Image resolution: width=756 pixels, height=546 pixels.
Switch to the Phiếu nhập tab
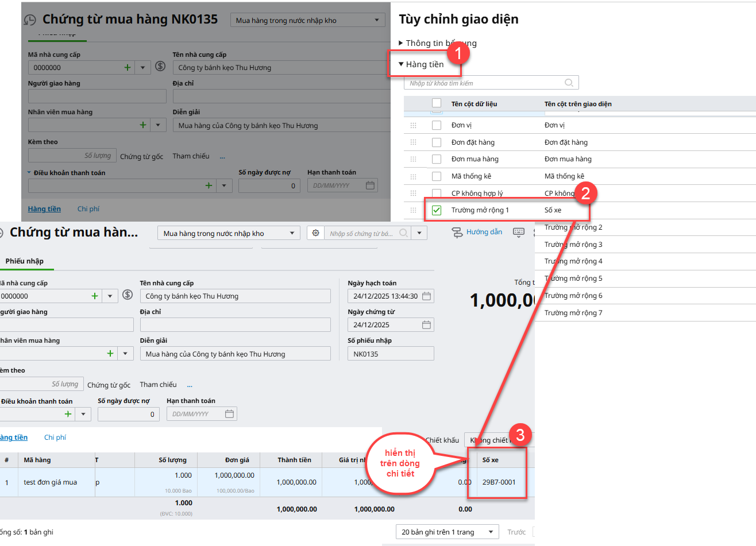click(25, 261)
